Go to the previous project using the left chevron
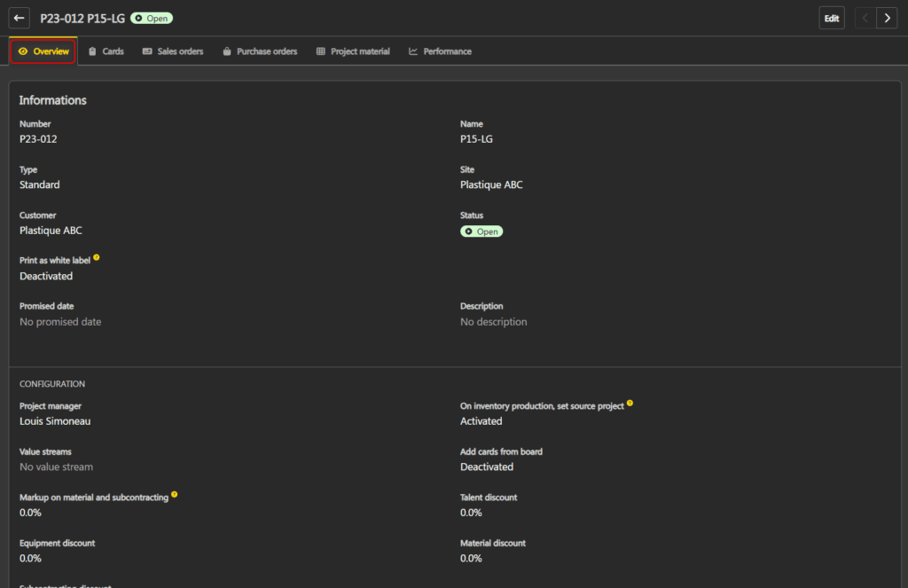The image size is (908, 588). click(865, 18)
